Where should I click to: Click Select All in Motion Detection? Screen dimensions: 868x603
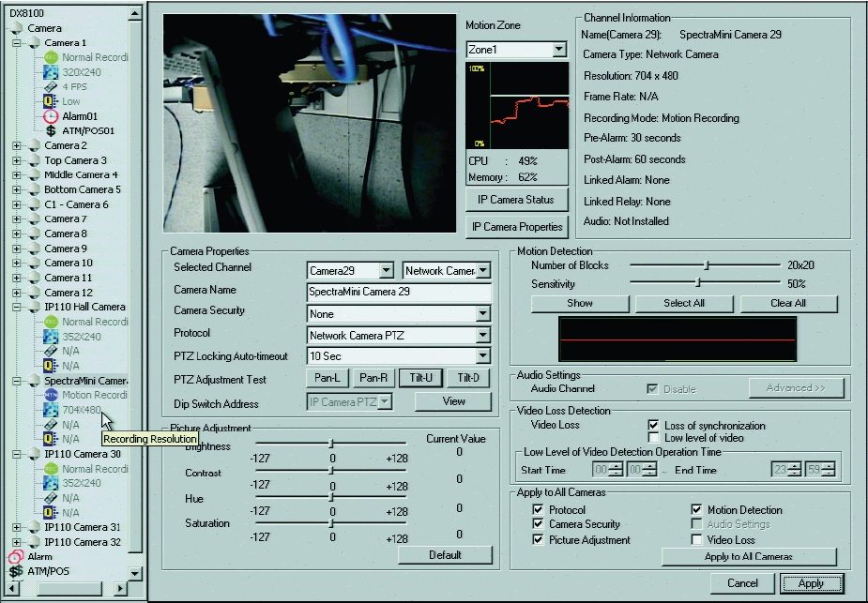(x=684, y=303)
